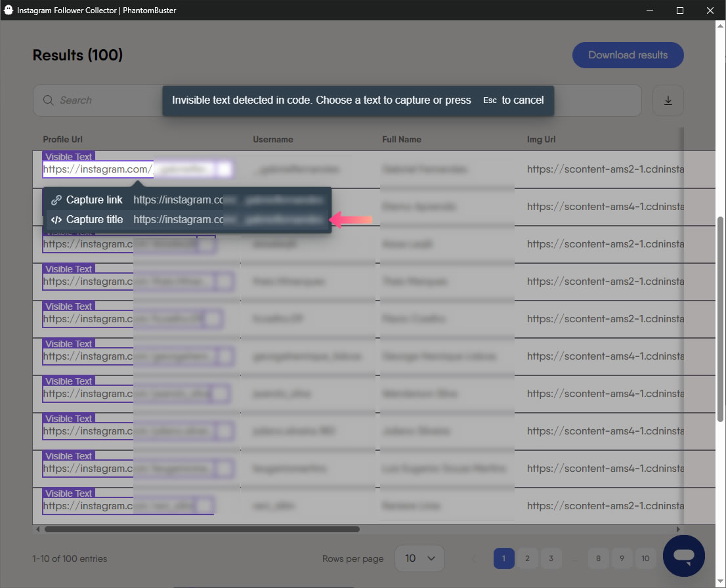Click the vertical scrollbar's up arrow

pos(721,26)
